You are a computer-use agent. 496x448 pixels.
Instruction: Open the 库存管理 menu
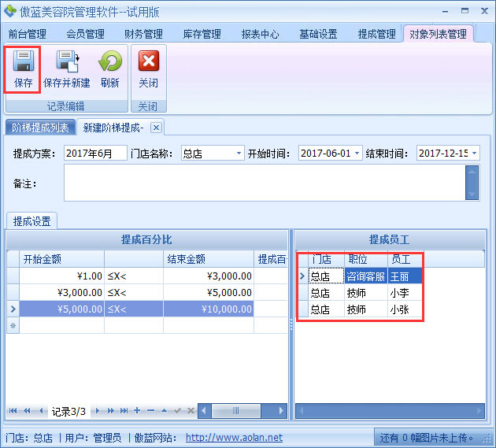[x=202, y=34]
